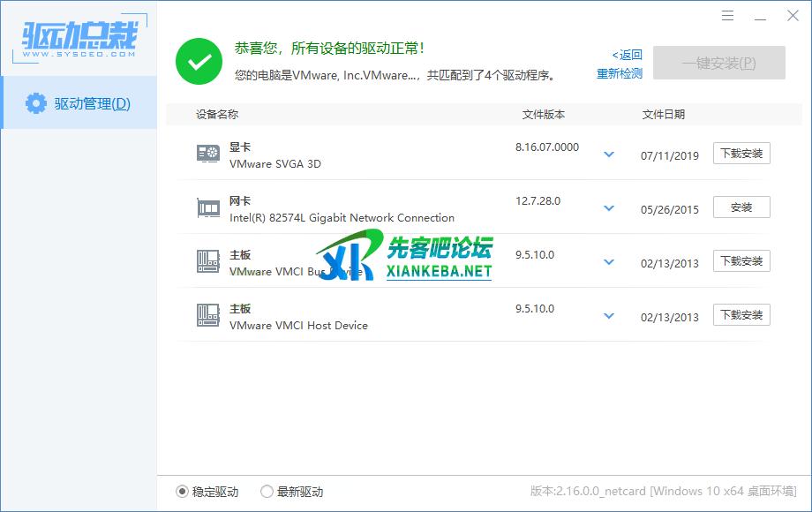Click the gear icon beside 驱动管理

click(x=35, y=103)
